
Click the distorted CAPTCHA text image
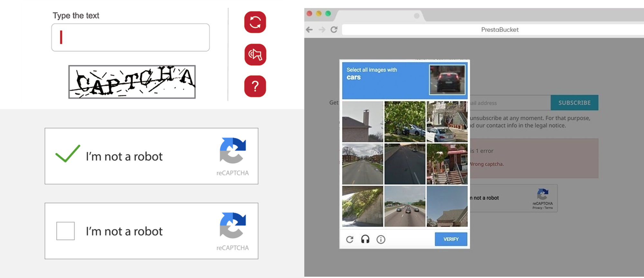coord(132,82)
